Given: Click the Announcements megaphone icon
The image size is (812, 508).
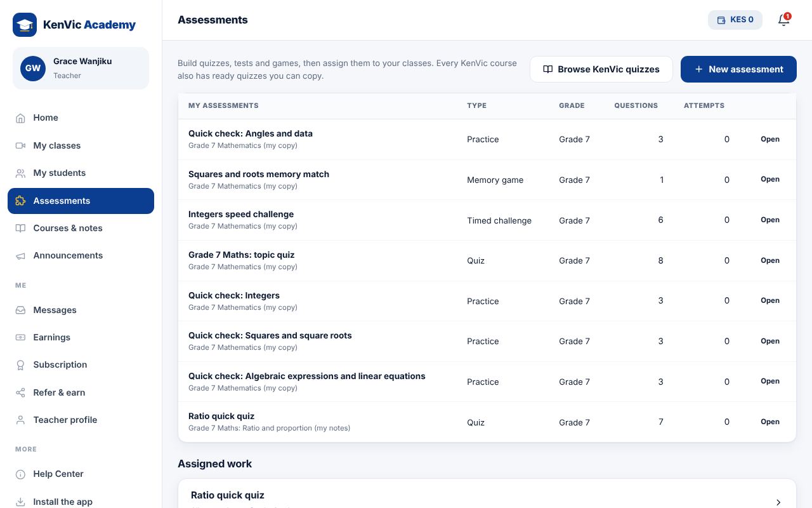Looking at the screenshot, I should (20, 256).
